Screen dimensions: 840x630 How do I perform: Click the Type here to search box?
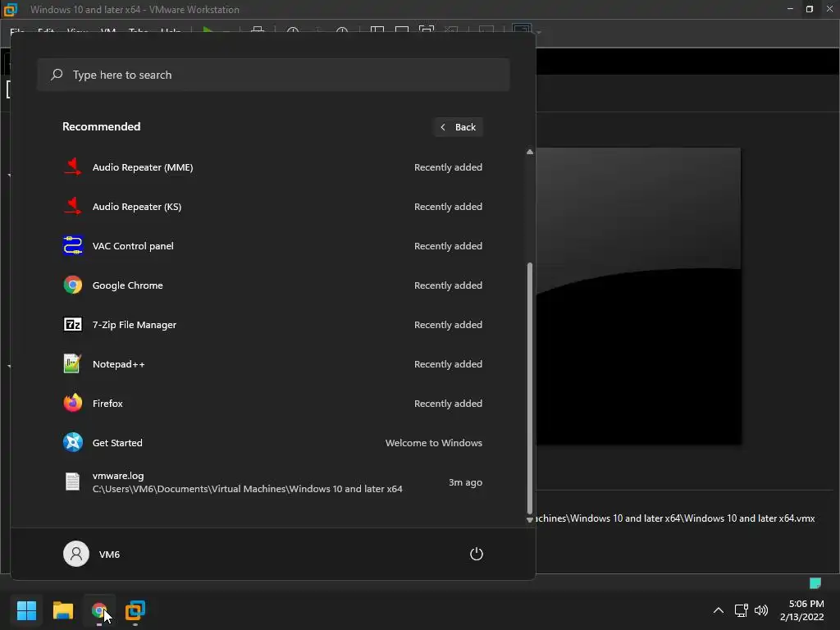pos(273,75)
